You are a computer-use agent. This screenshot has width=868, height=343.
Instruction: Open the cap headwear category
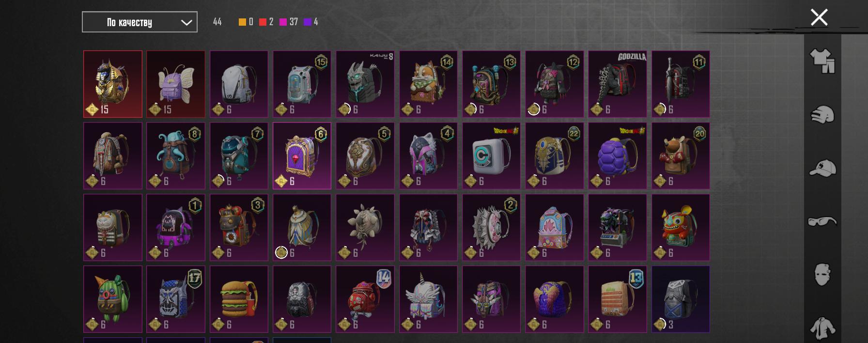822,168
